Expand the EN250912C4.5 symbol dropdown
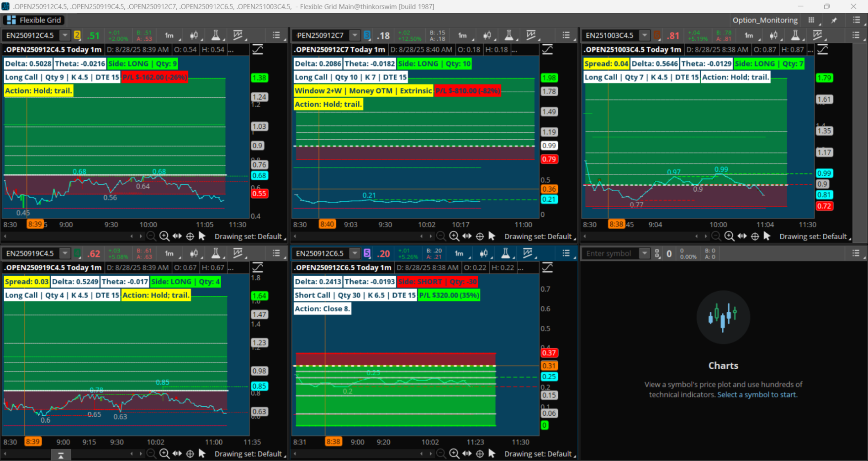 click(65, 35)
